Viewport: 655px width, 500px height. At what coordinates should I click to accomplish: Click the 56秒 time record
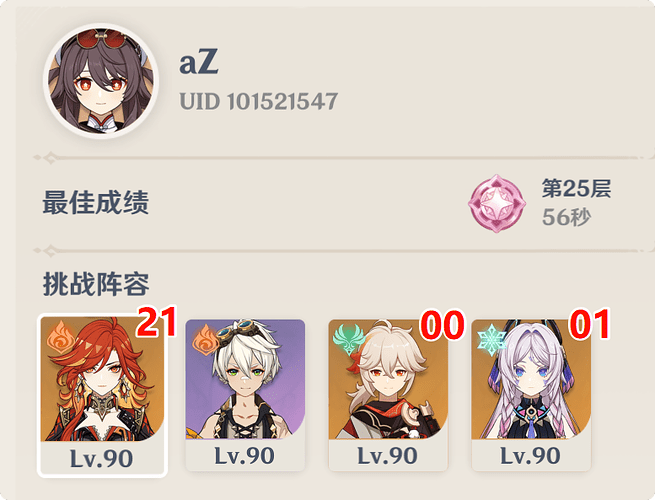click(x=566, y=217)
